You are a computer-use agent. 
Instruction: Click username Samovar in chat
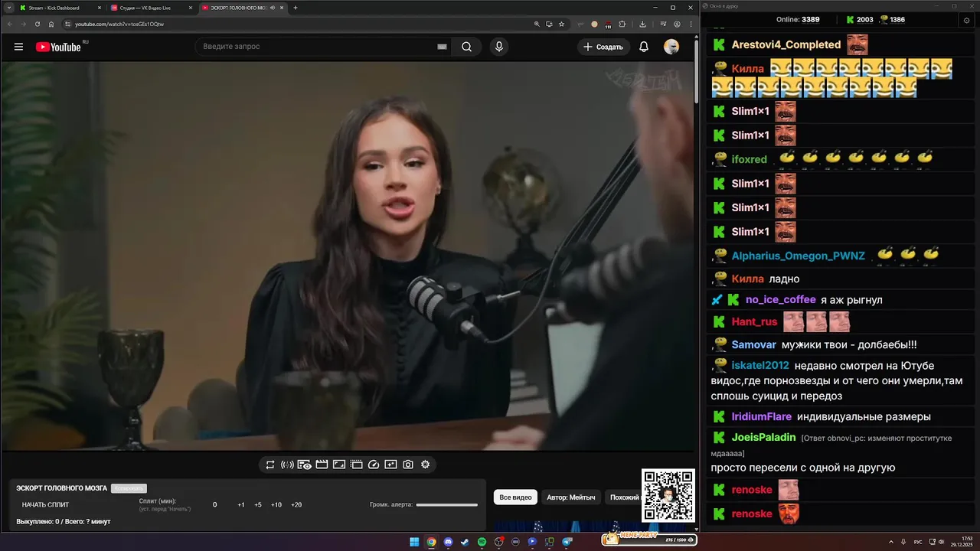tap(754, 345)
